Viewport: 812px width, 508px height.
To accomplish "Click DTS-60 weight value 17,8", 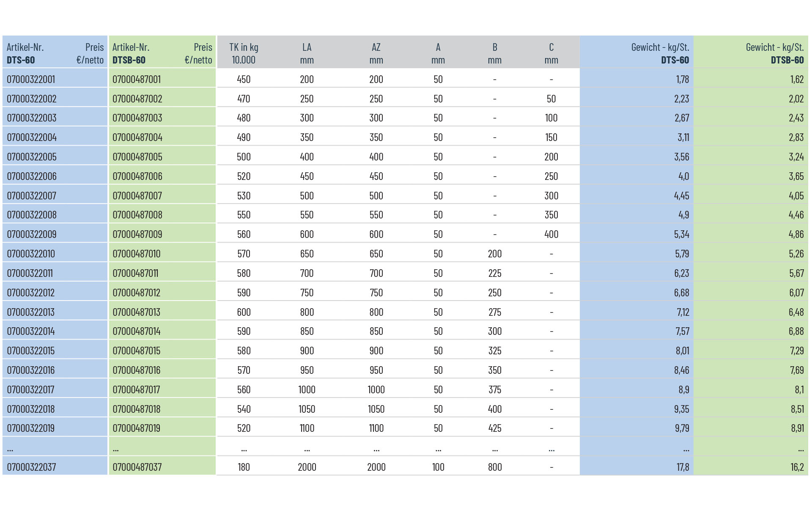I will (683, 467).
